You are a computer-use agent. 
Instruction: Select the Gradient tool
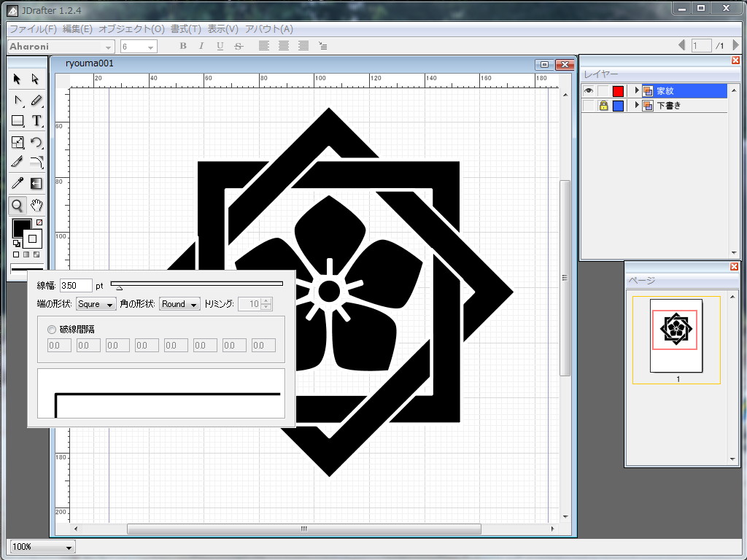[36, 184]
